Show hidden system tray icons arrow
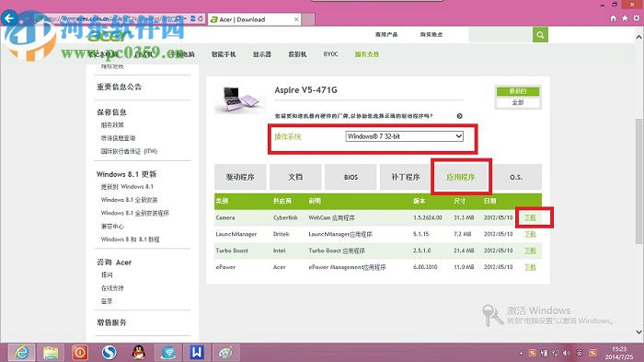Image resolution: width=644 pixels, height=362 pixels. coord(521,353)
